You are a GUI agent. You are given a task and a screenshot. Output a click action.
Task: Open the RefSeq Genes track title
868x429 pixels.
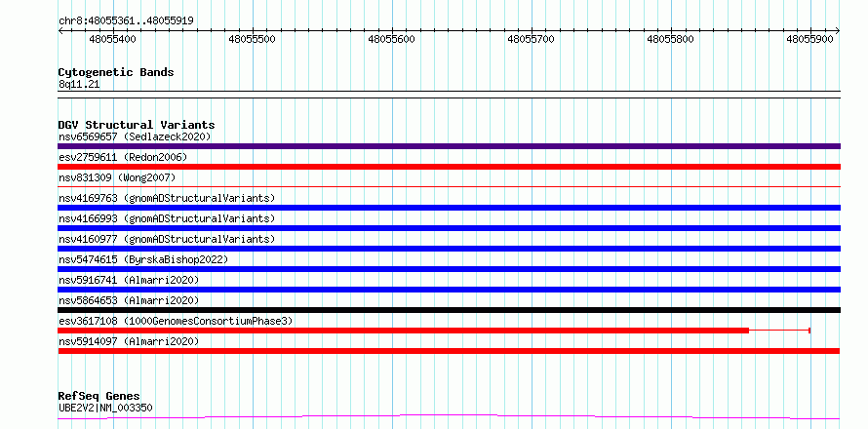point(99,397)
